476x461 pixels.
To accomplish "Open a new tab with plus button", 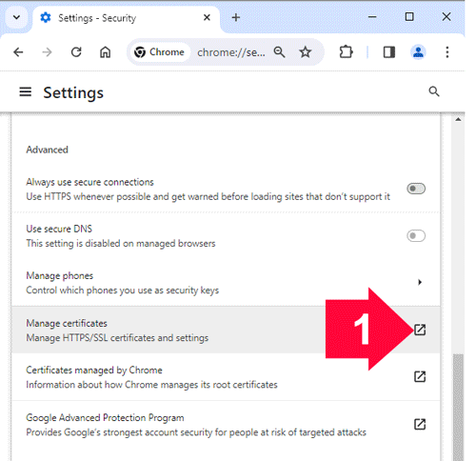I will coord(236,17).
